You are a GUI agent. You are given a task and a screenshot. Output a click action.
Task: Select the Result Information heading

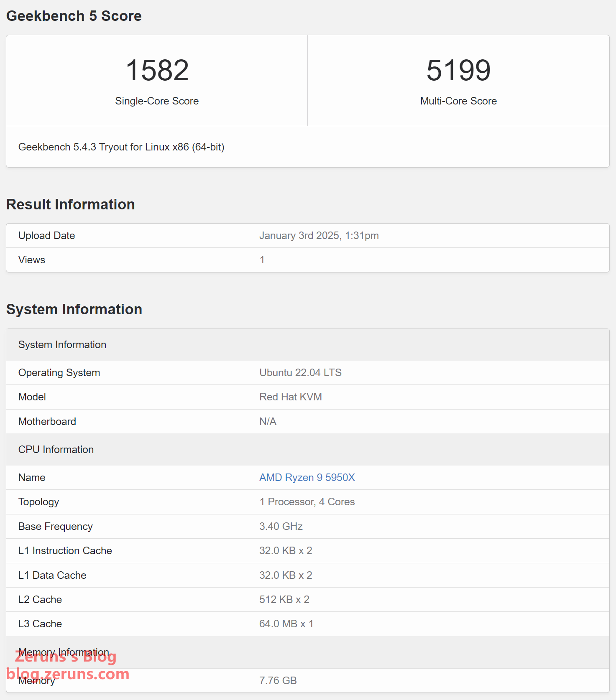[70, 204]
